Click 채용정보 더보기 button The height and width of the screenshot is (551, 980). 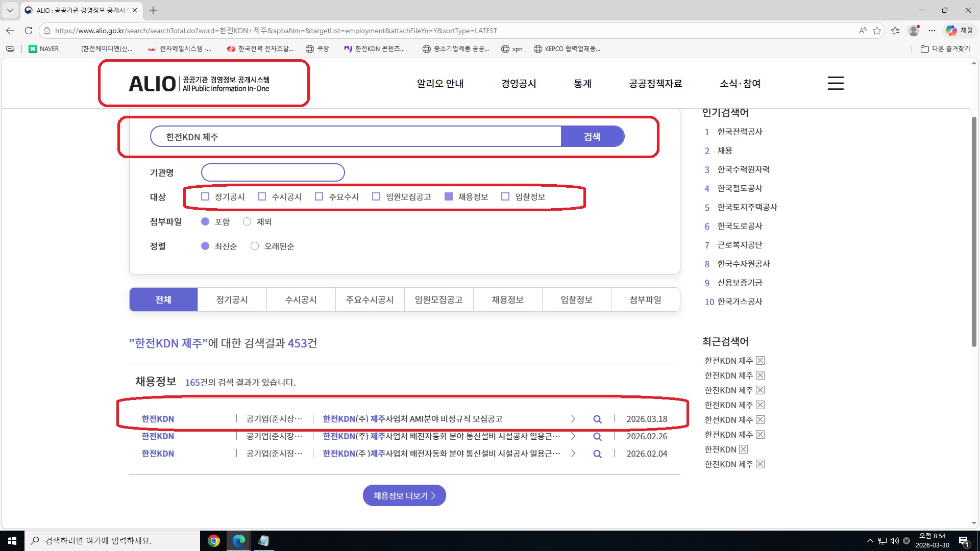(x=404, y=496)
